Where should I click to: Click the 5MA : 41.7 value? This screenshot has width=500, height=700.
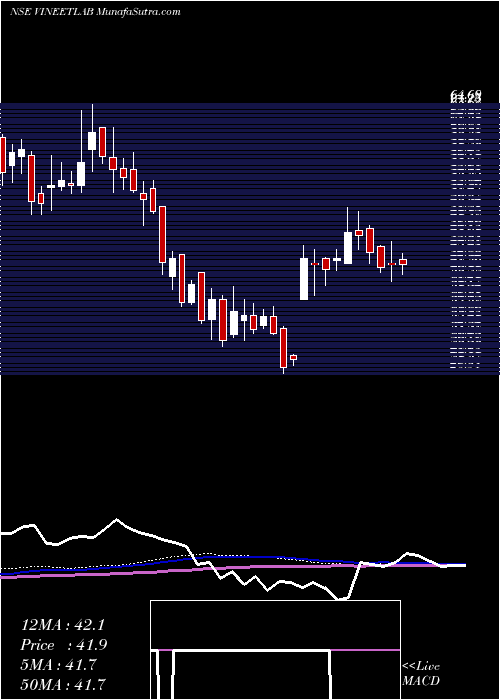pyautogui.click(x=58, y=665)
